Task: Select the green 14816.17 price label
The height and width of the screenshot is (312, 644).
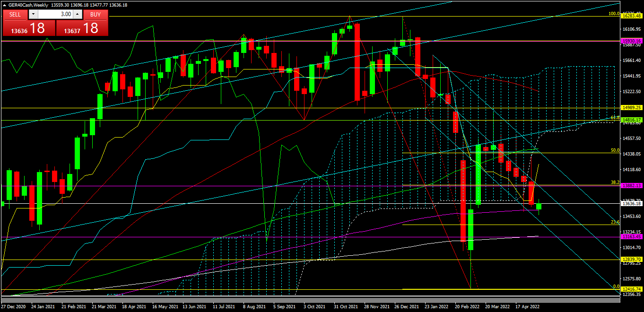Action: coord(632,120)
